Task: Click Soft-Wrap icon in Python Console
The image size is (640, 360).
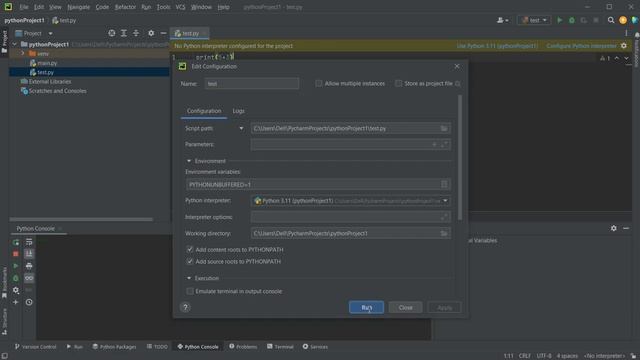Action: pos(29,242)
